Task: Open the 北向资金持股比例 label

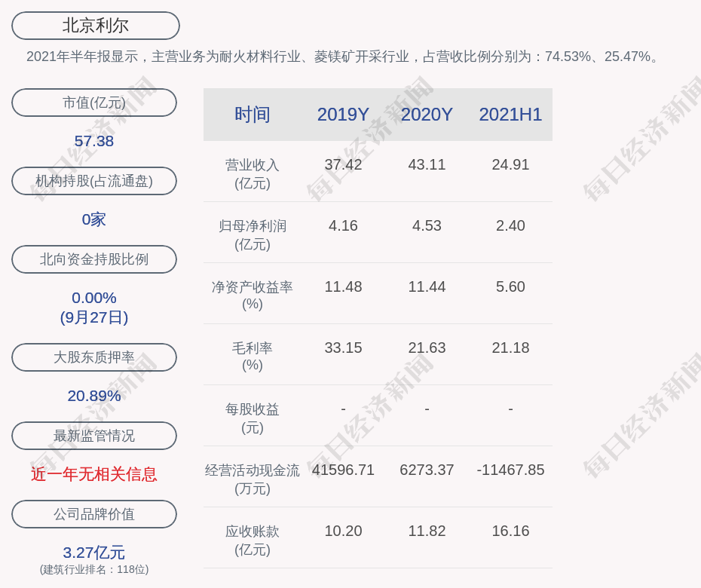Action: click(x=94, y=259)
